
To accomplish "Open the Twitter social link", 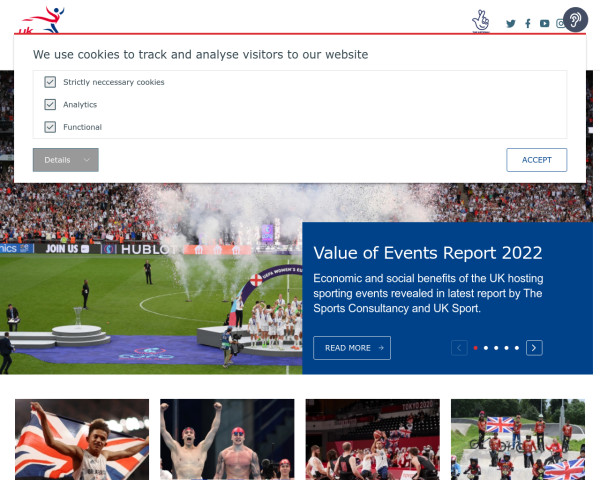I will tap(511, 23).
